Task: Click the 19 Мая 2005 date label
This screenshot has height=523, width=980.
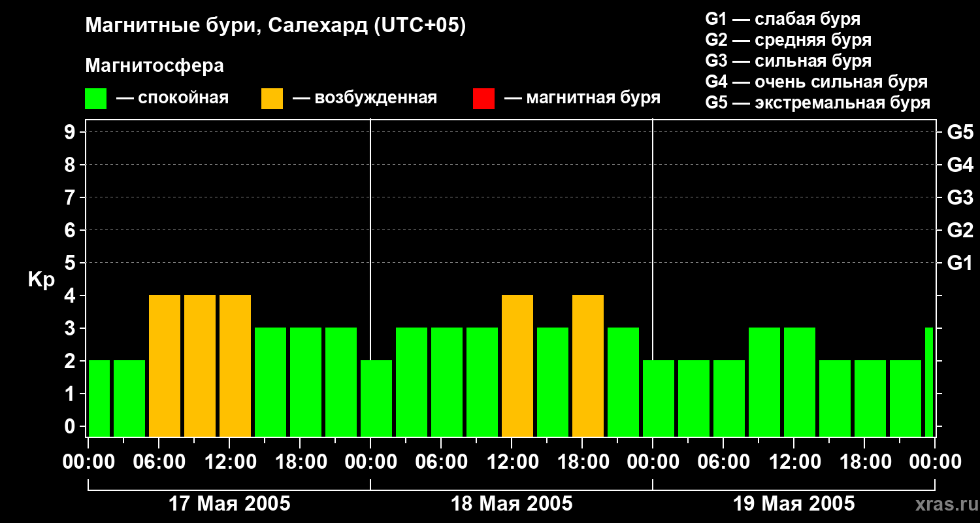Action: point(794,504)
